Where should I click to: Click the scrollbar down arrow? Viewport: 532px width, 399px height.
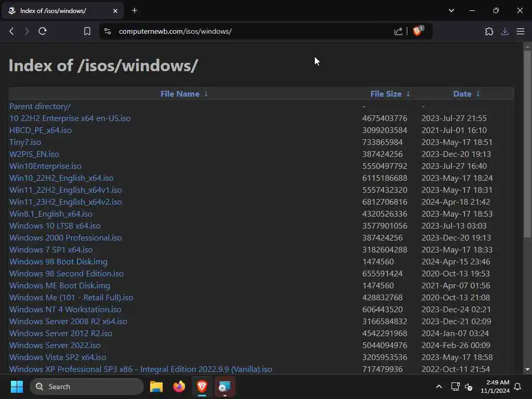pos(527,369)
